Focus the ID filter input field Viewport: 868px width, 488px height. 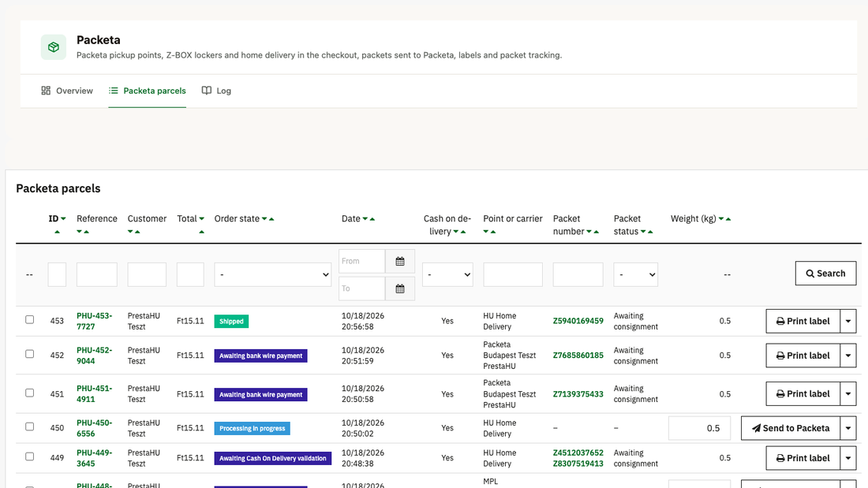(57, 274)
